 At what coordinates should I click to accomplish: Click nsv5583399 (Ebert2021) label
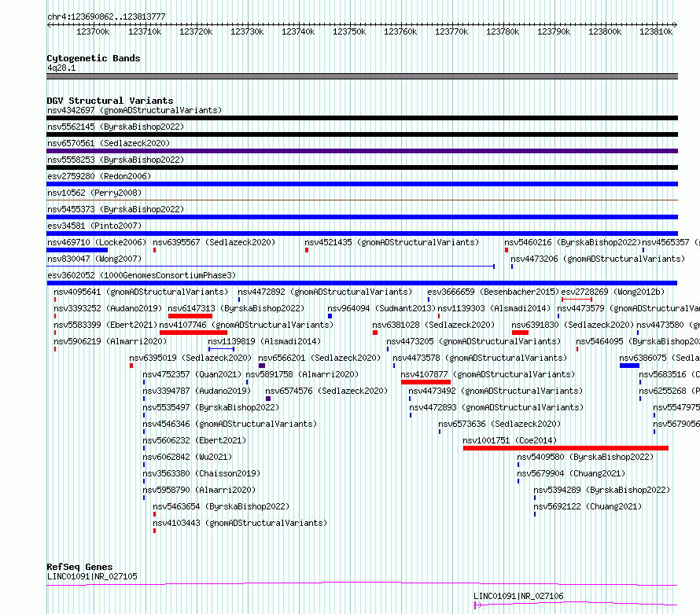click(x=105, y=325)
